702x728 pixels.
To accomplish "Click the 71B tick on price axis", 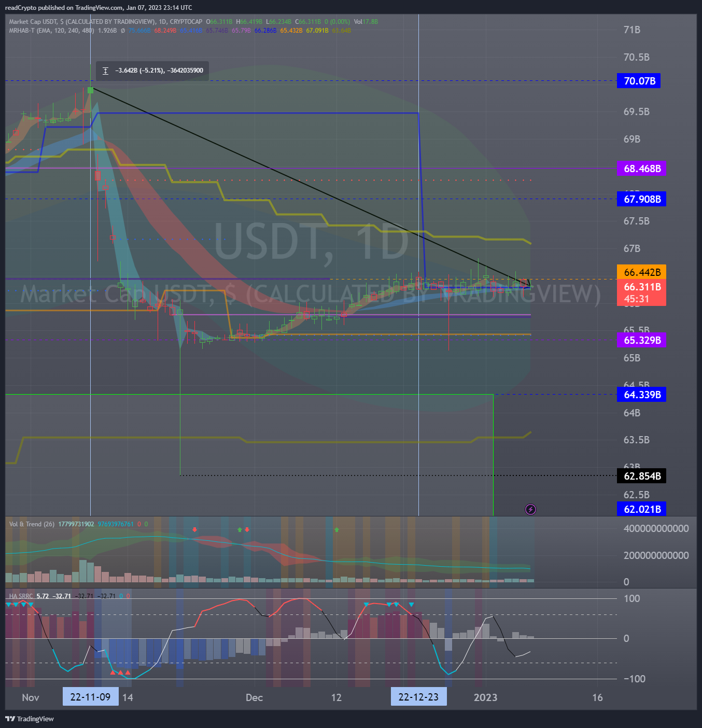I will pos(632,30).
